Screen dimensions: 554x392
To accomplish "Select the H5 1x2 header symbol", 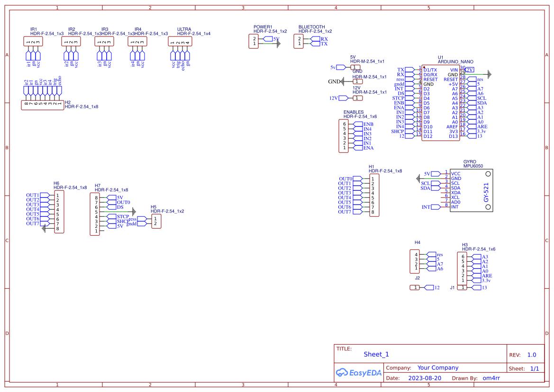I will [156, 221].
